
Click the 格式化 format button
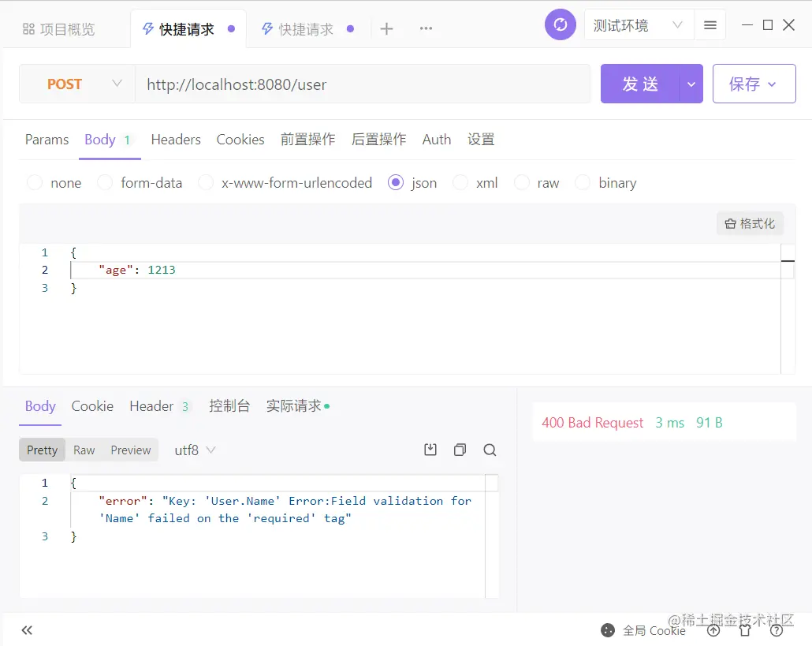click(x=750, y=223)
